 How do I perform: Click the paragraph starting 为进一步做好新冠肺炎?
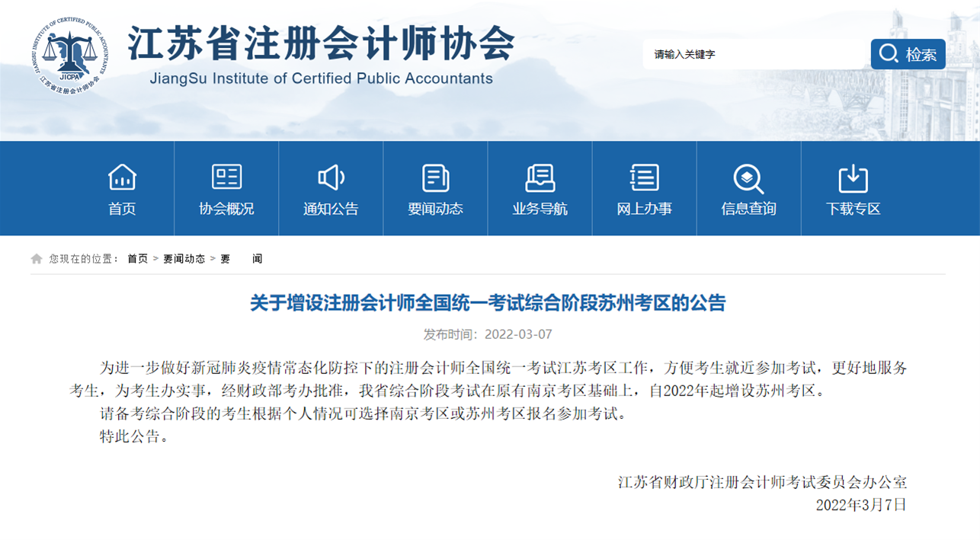(488, 380)
